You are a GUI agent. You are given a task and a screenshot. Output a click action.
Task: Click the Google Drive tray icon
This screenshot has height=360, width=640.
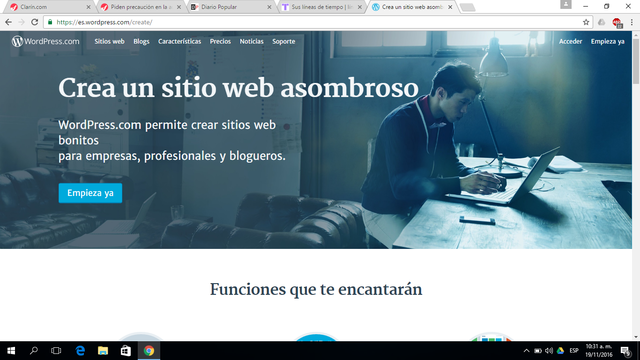pos(560,351)
